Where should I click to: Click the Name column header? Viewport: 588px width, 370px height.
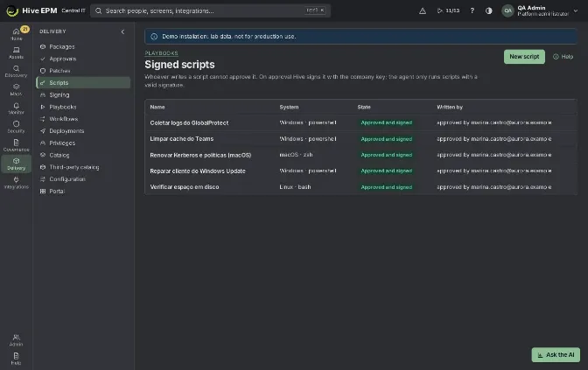[157, 108]
